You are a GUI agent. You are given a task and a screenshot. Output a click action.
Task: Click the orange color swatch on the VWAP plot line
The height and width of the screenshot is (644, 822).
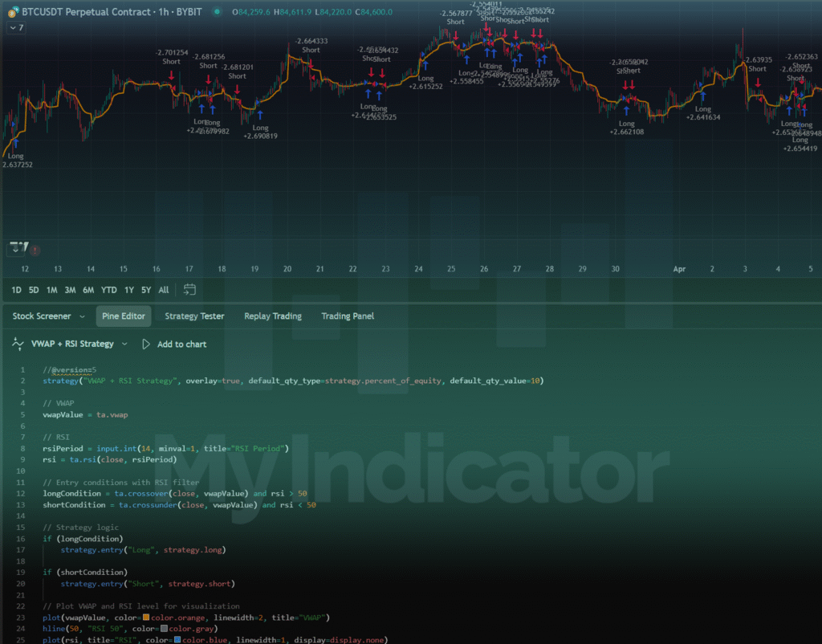coord(144,618)
